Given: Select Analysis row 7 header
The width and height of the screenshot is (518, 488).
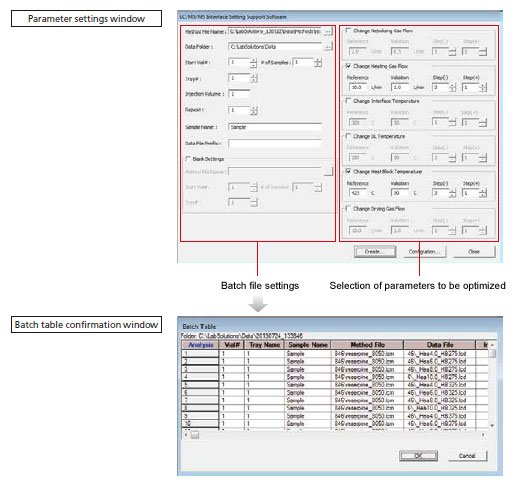Looking at the screenshot, I should coord(200,400).
